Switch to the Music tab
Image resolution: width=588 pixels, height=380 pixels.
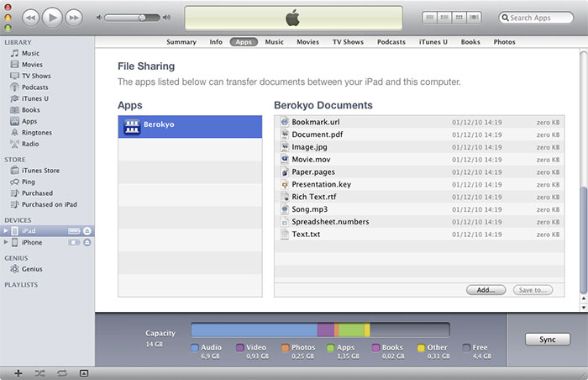point(275,42)
